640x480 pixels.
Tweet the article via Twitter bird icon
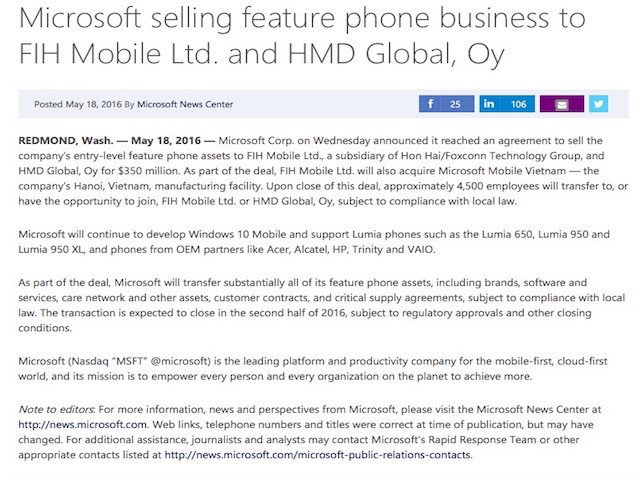[598, 104]
